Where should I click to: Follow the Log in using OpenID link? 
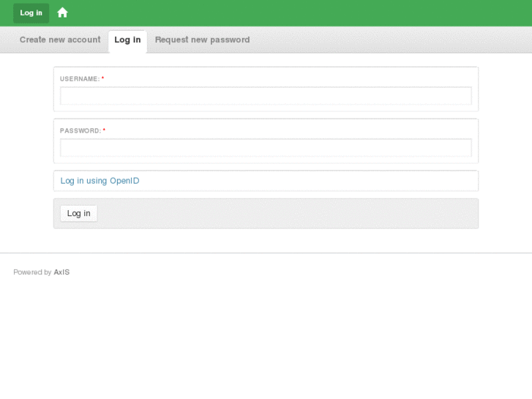tap(100, 181)
